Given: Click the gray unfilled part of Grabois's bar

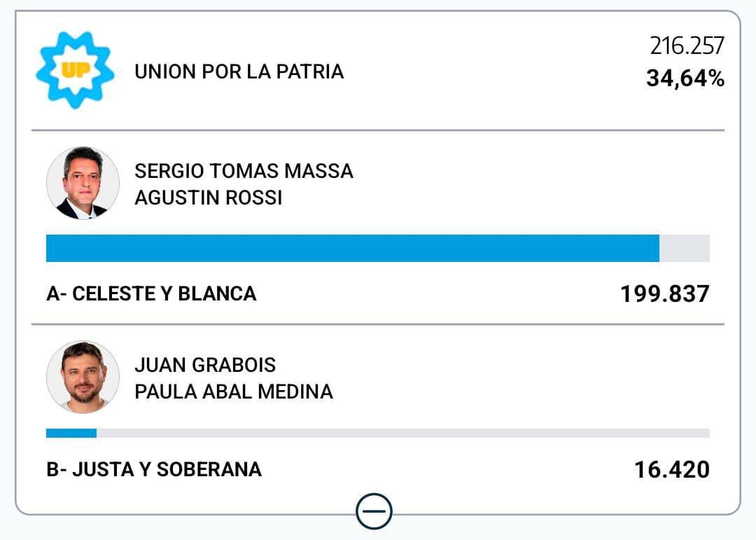Looking at the screenshot, I should [x=402, y=433].
